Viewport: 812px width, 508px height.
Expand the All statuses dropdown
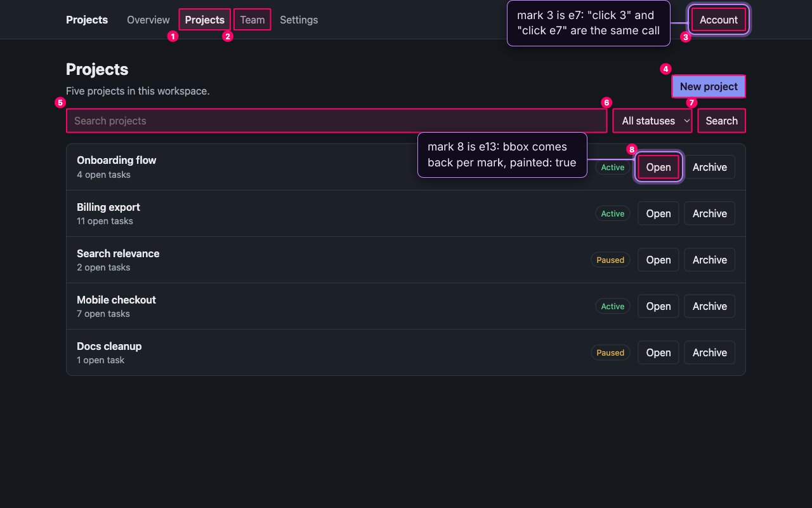[652, 121]
